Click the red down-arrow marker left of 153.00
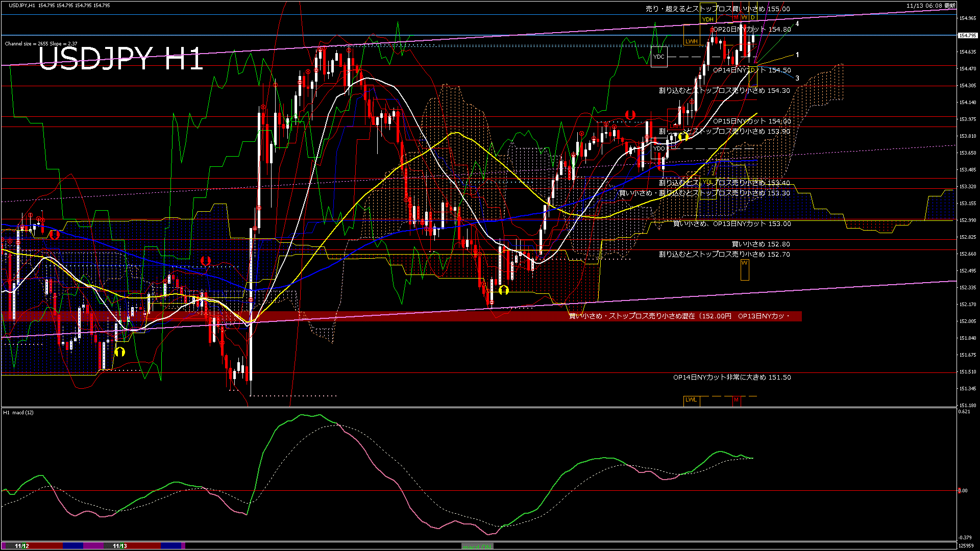Screen dimensions: 980x551 54,235
